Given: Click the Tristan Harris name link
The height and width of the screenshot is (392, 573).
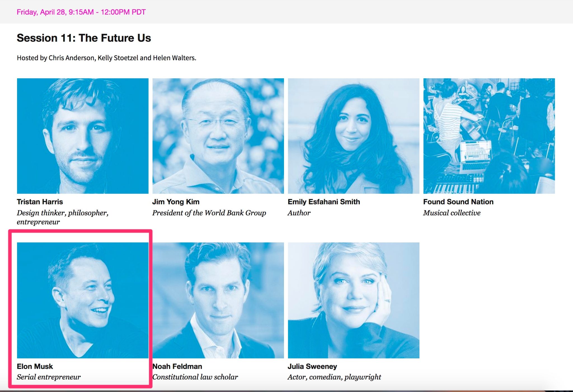Looking at the screenshot, I should click(40, 202).
